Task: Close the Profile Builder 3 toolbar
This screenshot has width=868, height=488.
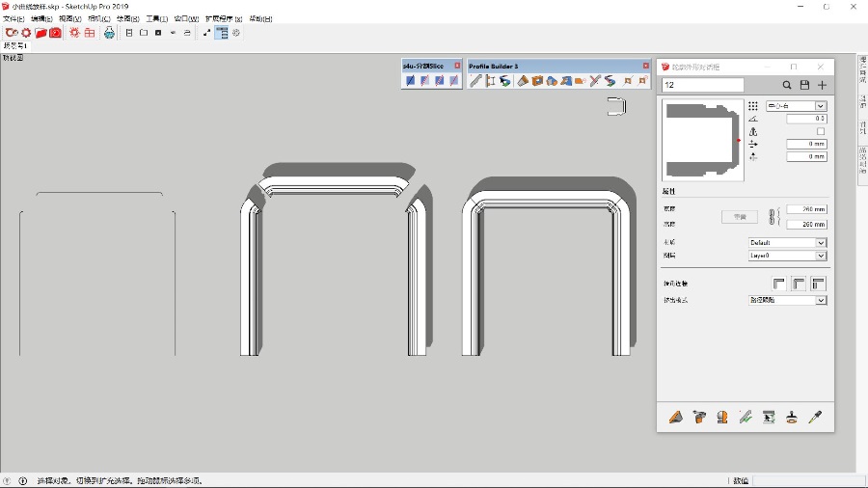Action: [645, 66]
